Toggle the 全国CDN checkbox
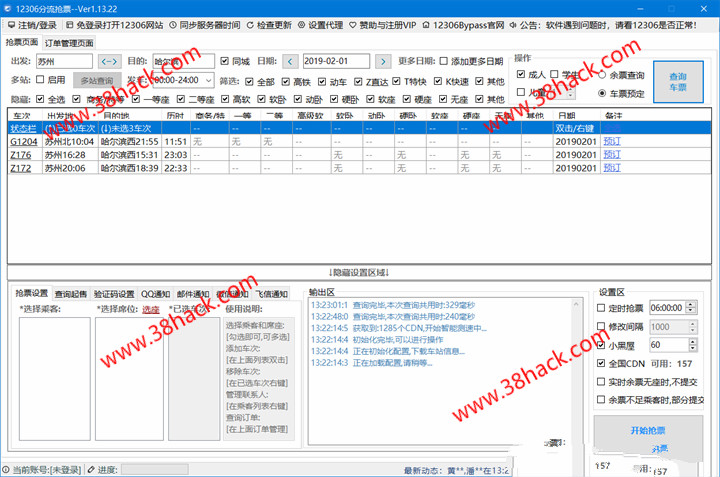Image resolution: width=720 pixels, height=477 pixels. coord(601,363)
